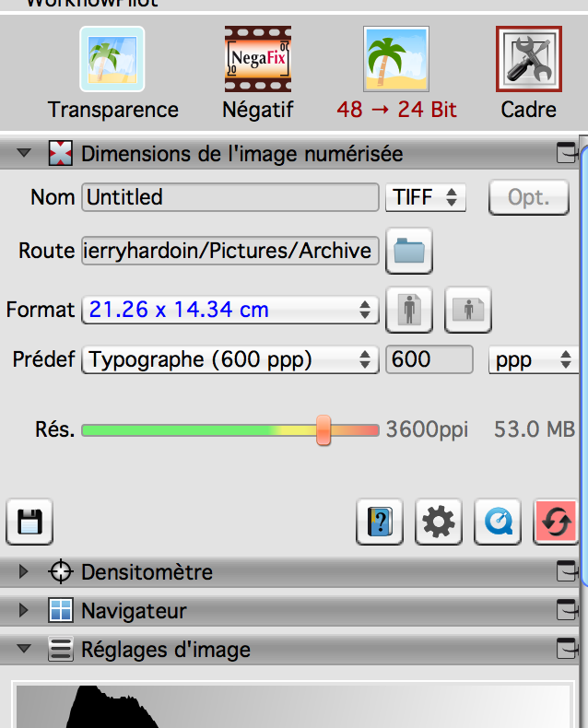Screen dimensions: 588x728
Task: Open the gear settings icon
Action: pyautogui.click(x=439, y=523)
